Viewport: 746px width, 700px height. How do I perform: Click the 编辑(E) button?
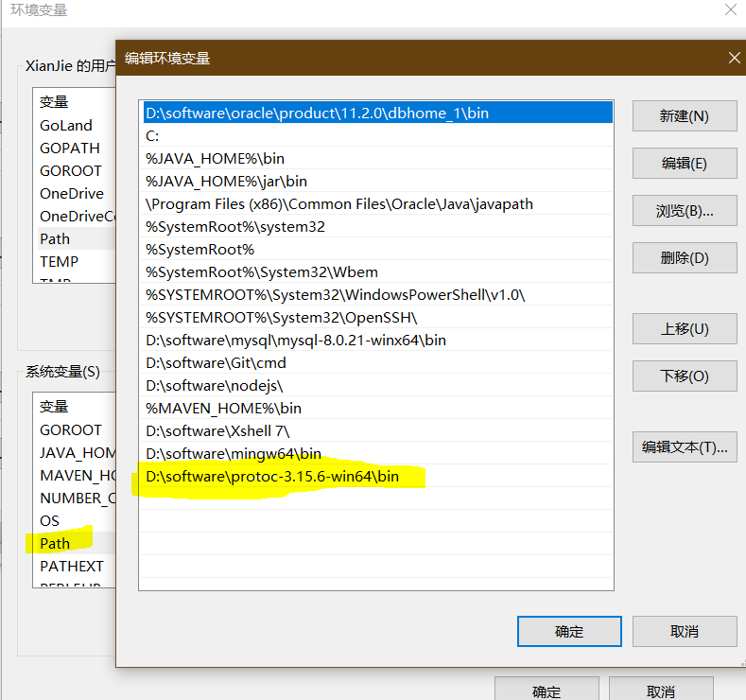pos(685,164)
